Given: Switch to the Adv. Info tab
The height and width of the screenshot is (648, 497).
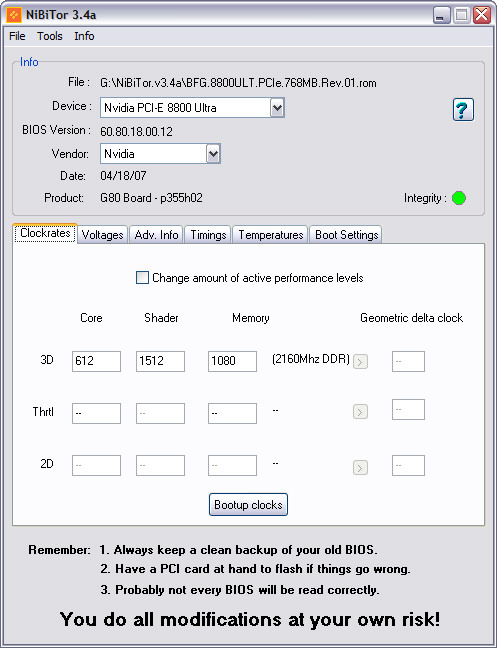Looking at the screenshot, I should [156, 235].
